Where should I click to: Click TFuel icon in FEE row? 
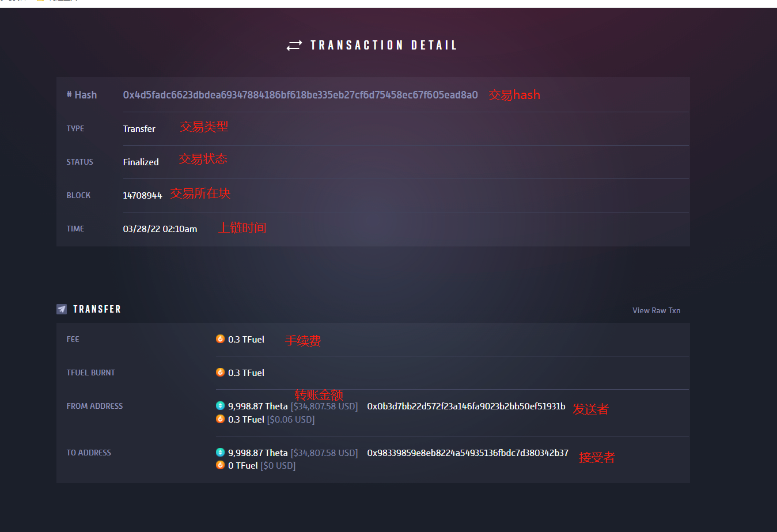tap(220, 339)
